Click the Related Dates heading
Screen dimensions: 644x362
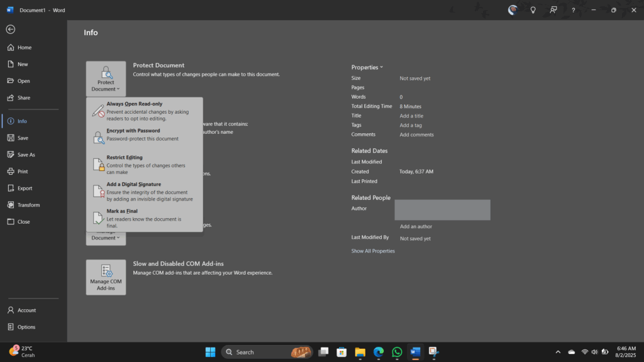pos(369,151)
